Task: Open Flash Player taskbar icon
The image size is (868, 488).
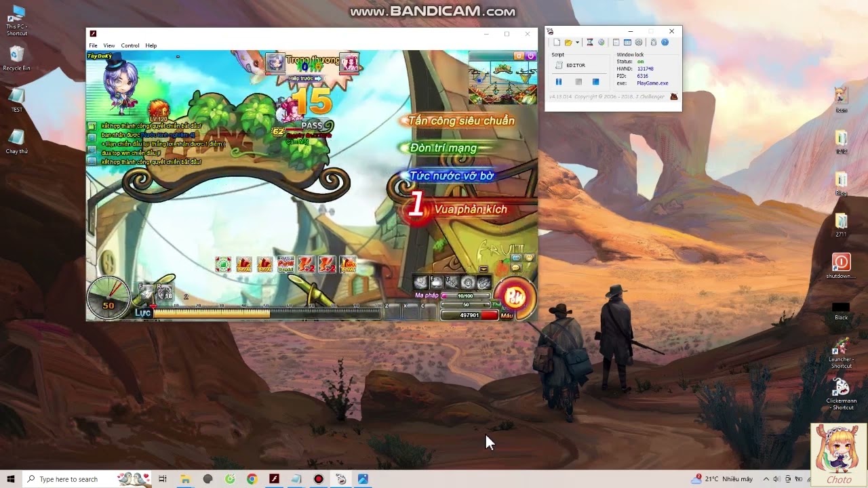Action: (x=274, y=479)
